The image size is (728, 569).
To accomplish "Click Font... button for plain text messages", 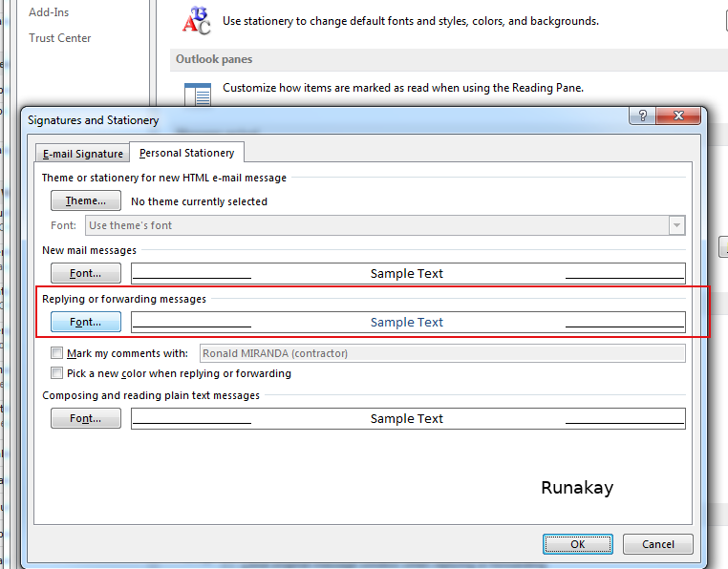I will (86, 418).
